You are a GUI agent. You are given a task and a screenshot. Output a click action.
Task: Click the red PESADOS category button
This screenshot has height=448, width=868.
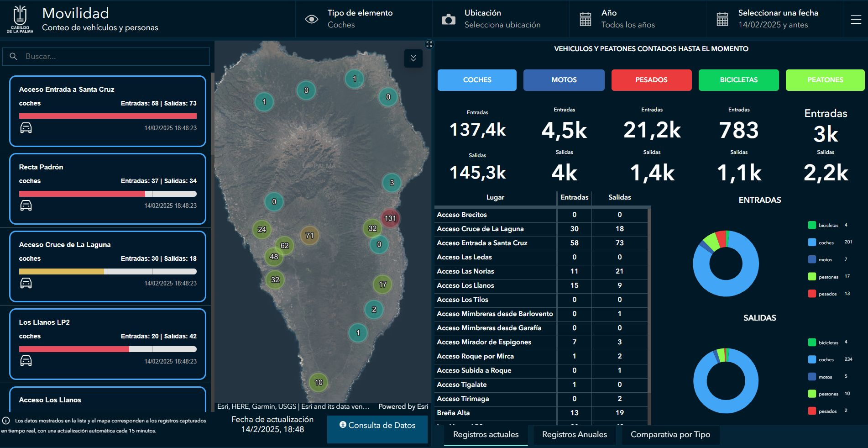click(x=651, y=80)
